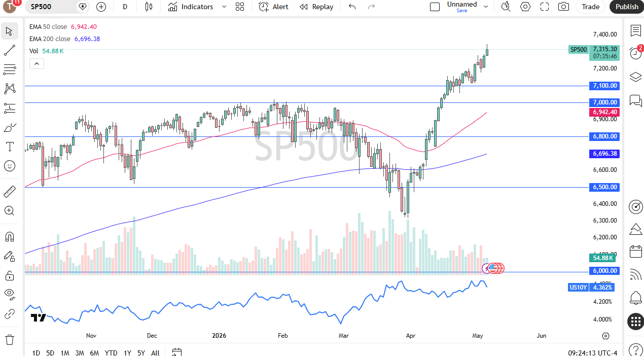This screenshot has height=356, width=644.
Task: Open the alerts panel clock icon
Action: 635,53
